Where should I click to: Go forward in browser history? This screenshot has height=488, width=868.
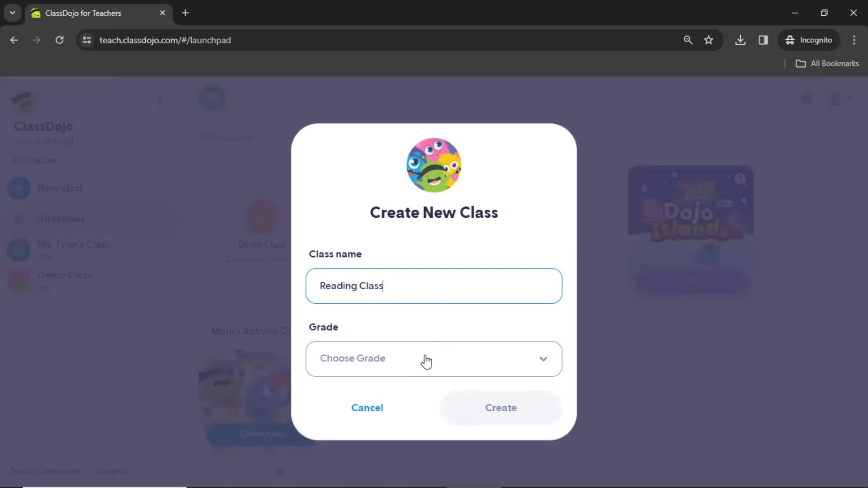coord(37,40)
